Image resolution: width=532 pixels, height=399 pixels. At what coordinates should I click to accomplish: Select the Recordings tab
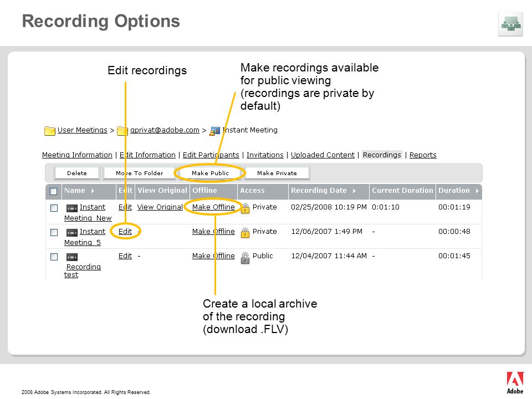pyautogui.click(x=382, y=155)
